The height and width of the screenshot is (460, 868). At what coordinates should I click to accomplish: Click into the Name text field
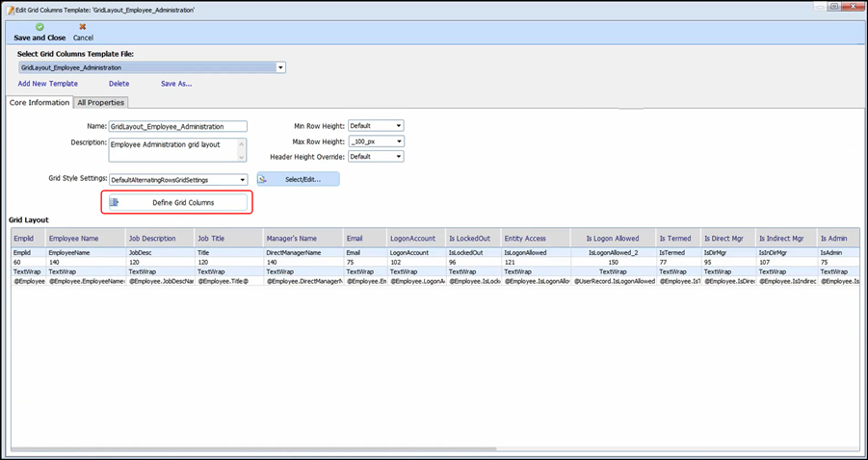(x=178, y=126)
